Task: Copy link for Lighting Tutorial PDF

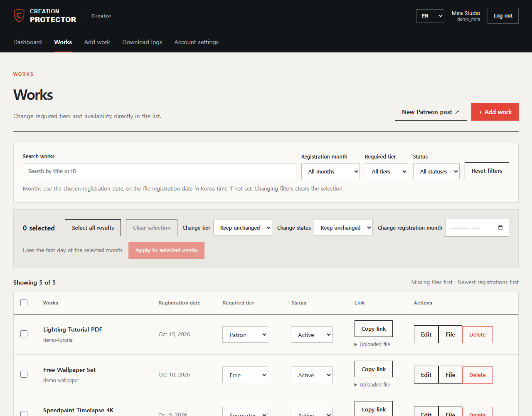Action: [x=374, y=329]
